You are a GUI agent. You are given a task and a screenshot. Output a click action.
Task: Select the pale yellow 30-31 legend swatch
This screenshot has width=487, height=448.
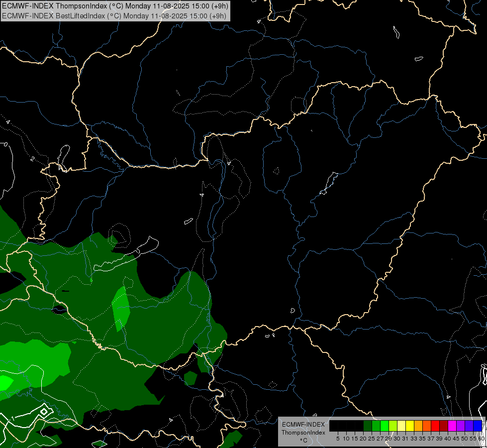coord(401,426)
